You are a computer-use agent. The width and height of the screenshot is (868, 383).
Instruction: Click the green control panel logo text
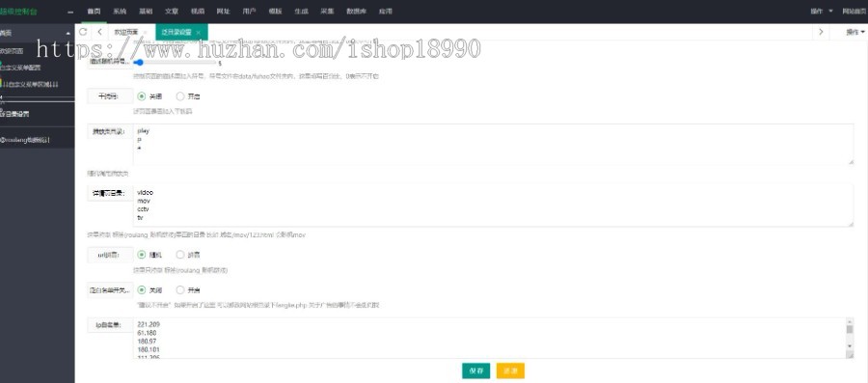(x=18, y=12)
